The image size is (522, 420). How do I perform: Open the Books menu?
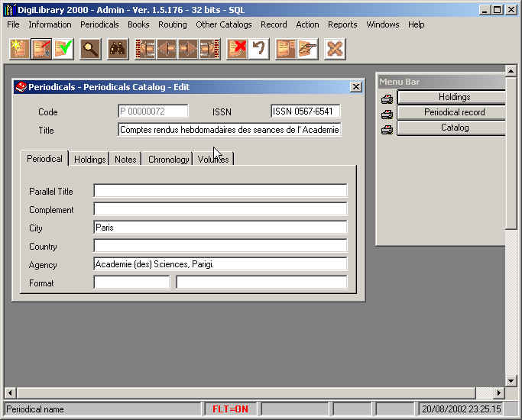point(138,24)
